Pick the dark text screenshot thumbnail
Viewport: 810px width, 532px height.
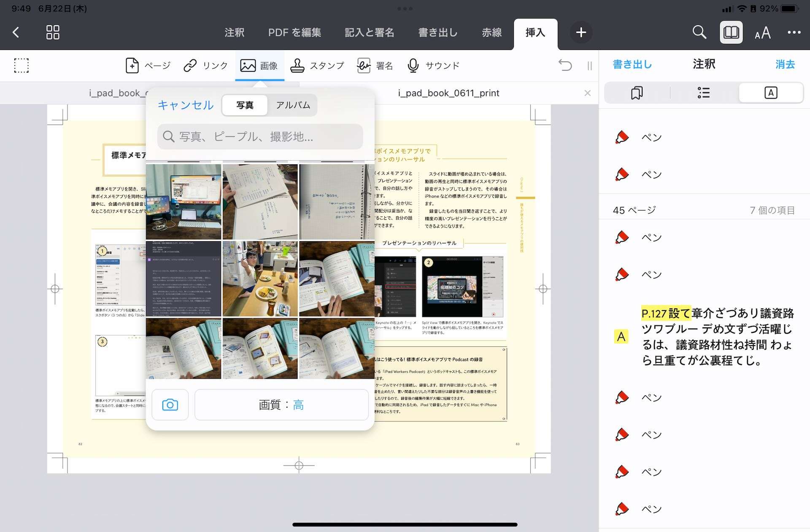[x=184, y=279]
